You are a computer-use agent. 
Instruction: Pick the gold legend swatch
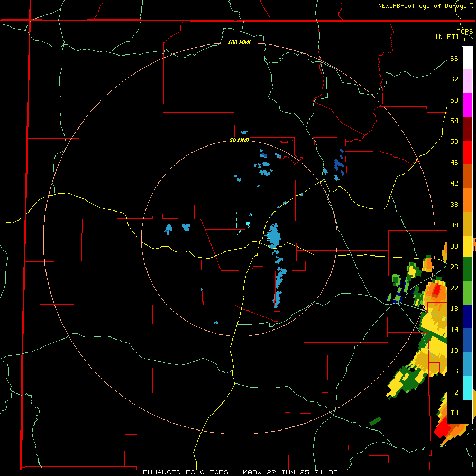[467, 224]
